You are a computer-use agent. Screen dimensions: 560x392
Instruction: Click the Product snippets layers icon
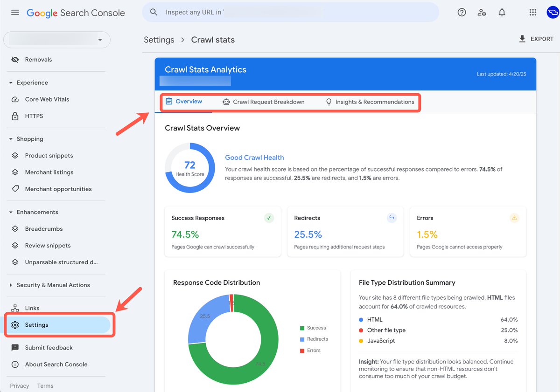tap(15, 156)
